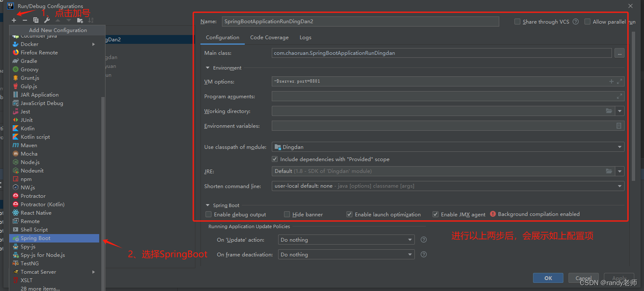Toggle Include dependencies with Provided scope
Viewport: 644px width, 291px height.
(275, 159)
